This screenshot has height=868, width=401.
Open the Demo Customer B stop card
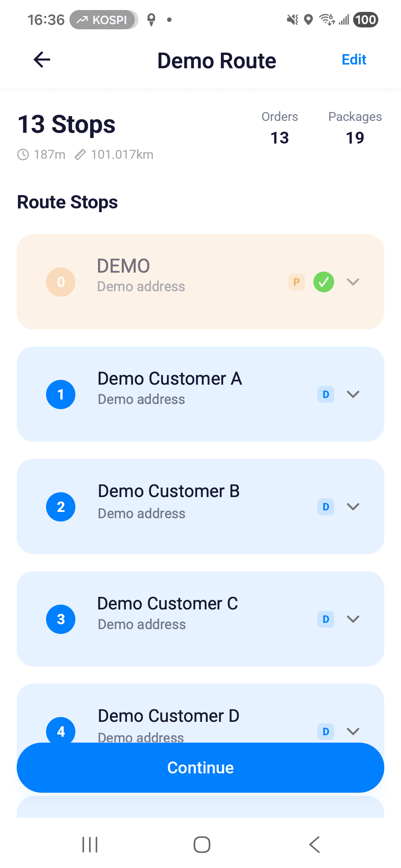point(200,506)
